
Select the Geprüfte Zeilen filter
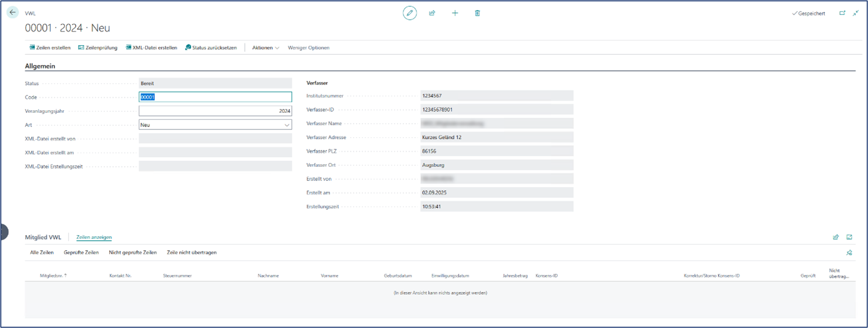tap(81, 253)
